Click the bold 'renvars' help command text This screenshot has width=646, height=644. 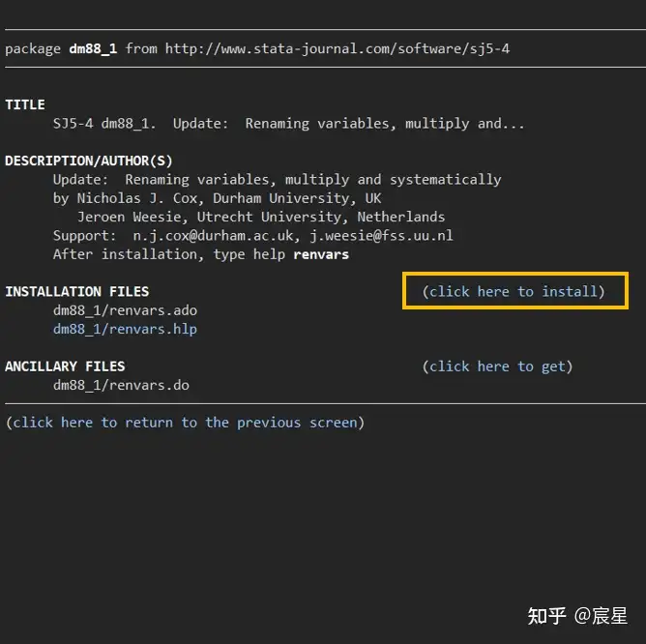click(321, 254)
